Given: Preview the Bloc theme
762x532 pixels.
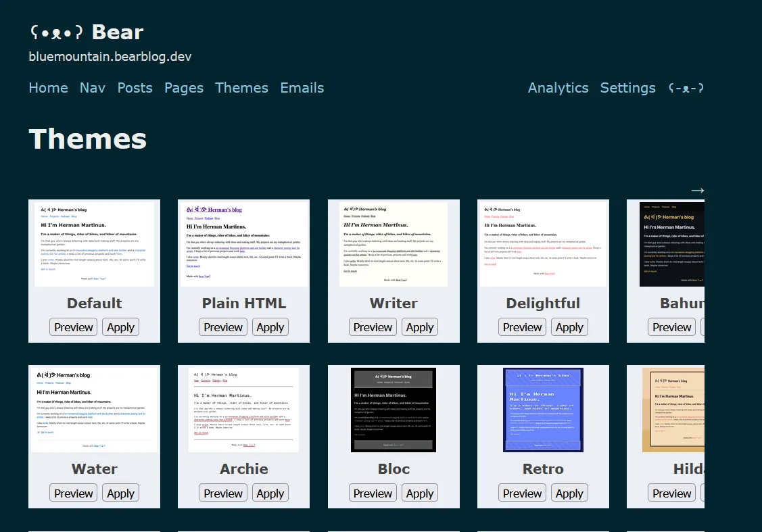Looking at the screenshot, I should point(373,493).
